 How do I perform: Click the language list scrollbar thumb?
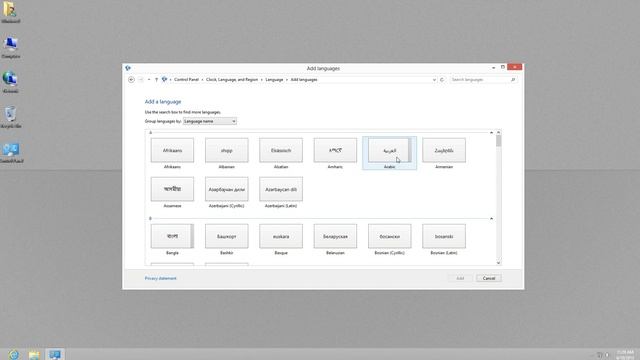(498, 141)
